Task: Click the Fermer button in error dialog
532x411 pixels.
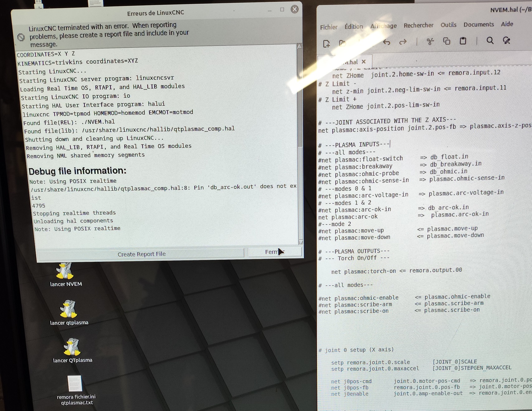Action: click(x=274, y=252)
